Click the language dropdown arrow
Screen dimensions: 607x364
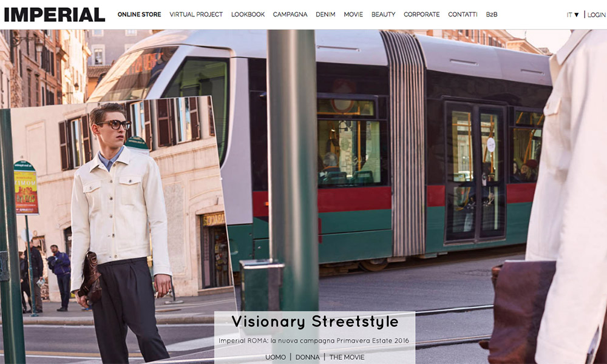point(577,15)
